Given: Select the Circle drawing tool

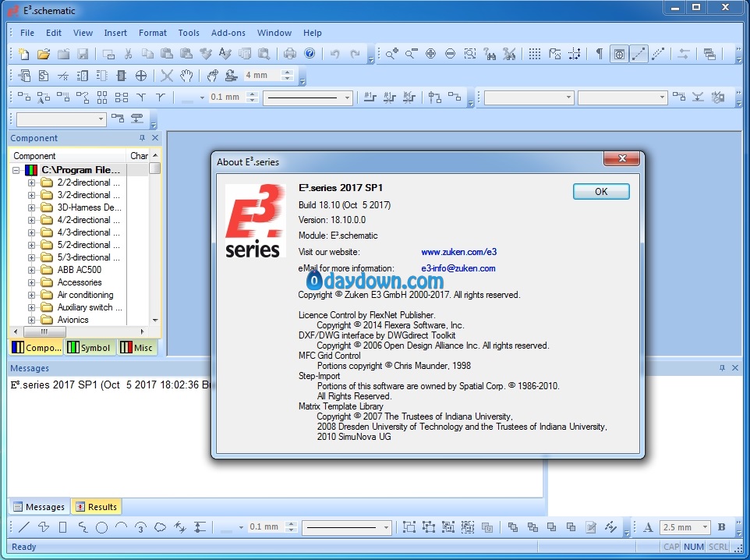Looking at the screenshot, I should pos(101,527).
